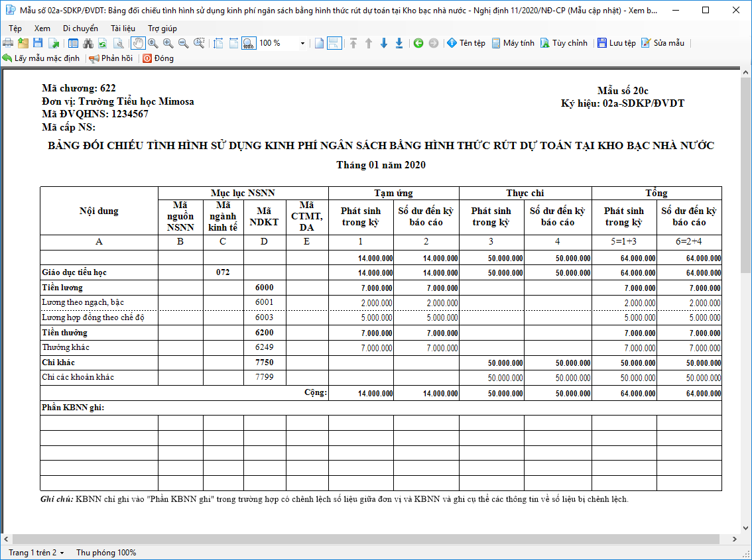Click Tên tệp toolbar button
The height and width of the screenshot is (560, 752).
pyautogui.click(x=466, y=43)
